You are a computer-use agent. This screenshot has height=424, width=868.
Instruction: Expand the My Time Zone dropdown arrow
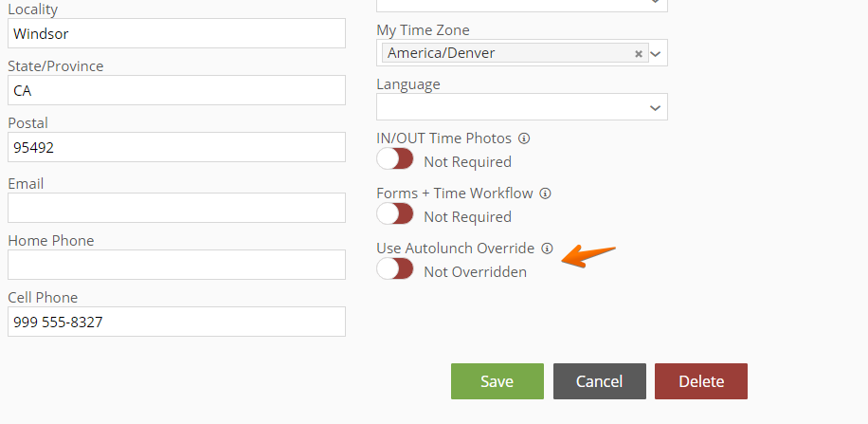pyautogui.click(x=656, y=54)
